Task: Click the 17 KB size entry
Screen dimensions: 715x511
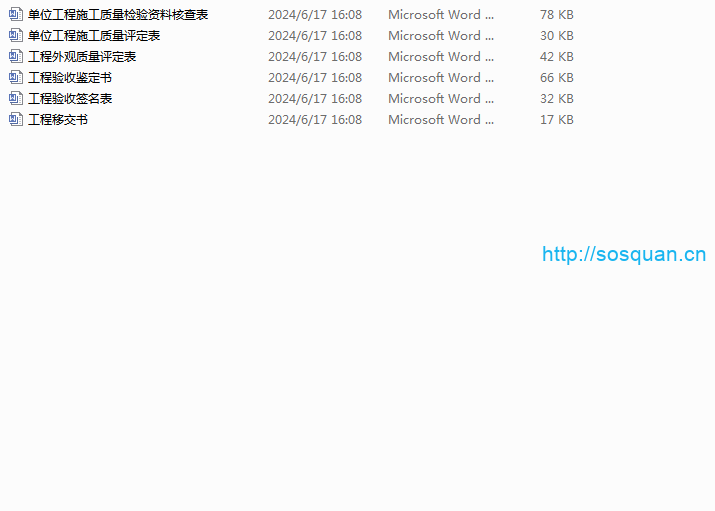Action: pos(556,120)
